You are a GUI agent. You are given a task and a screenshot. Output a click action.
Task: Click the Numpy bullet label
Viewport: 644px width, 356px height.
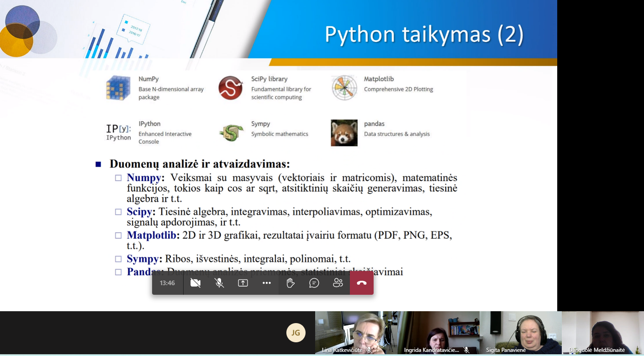[145, 177]
